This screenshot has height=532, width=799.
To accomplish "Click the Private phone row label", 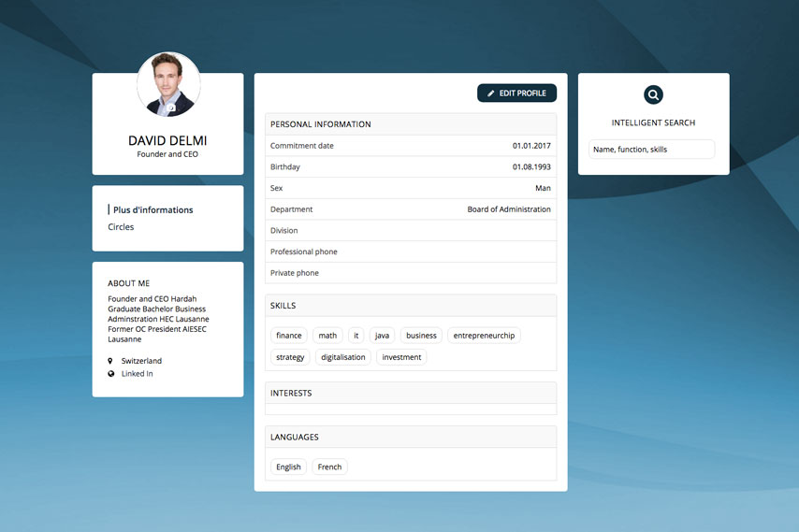I will pyautogui.click(x=295, y=273).
